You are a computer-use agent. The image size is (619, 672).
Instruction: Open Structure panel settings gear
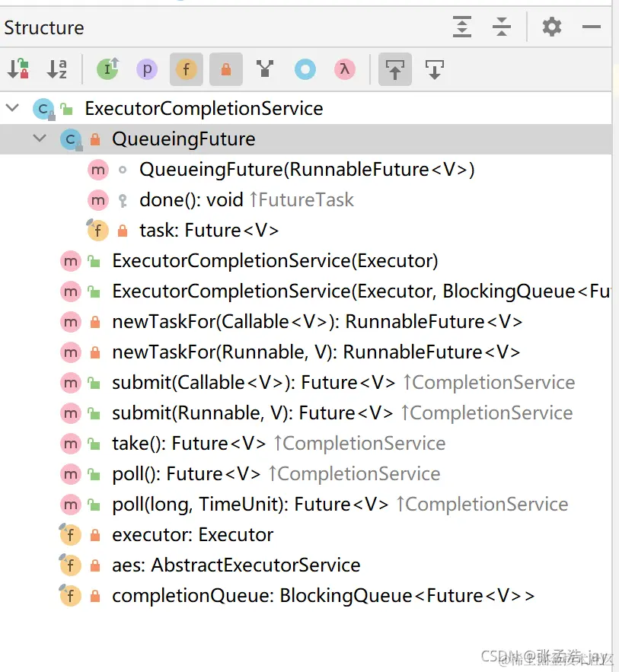(x=551, y=27)
